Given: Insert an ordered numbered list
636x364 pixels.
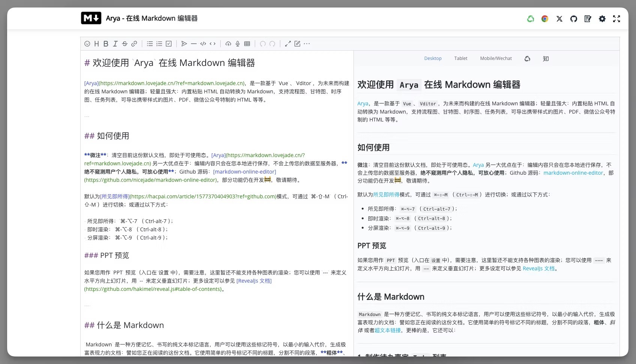Looking at the screenshot, I should click(x=159, y=44).
